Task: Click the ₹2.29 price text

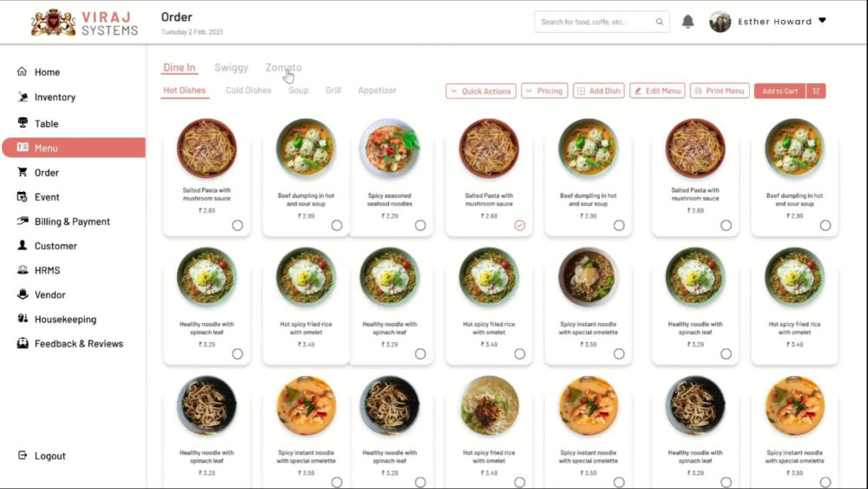Action: click(x=390, y=216)
